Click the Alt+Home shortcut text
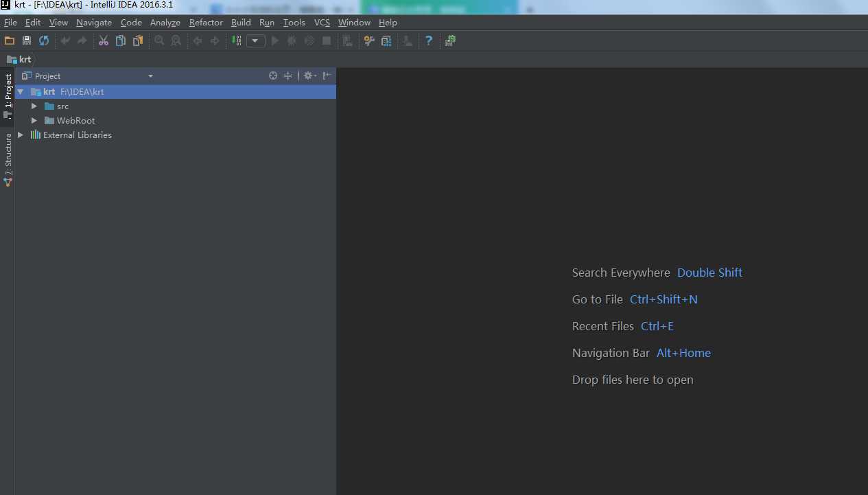Viewport: 868px width, 495px height. tap(683, 353)
